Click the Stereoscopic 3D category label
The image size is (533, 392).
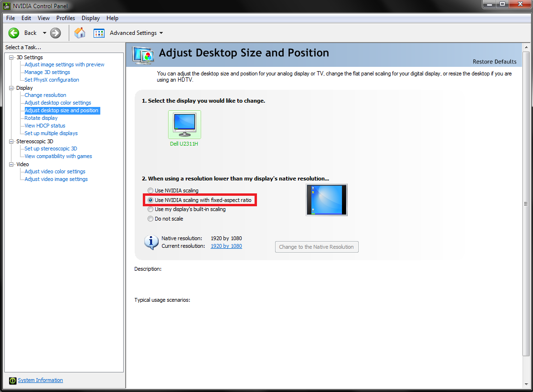point(35,141)
